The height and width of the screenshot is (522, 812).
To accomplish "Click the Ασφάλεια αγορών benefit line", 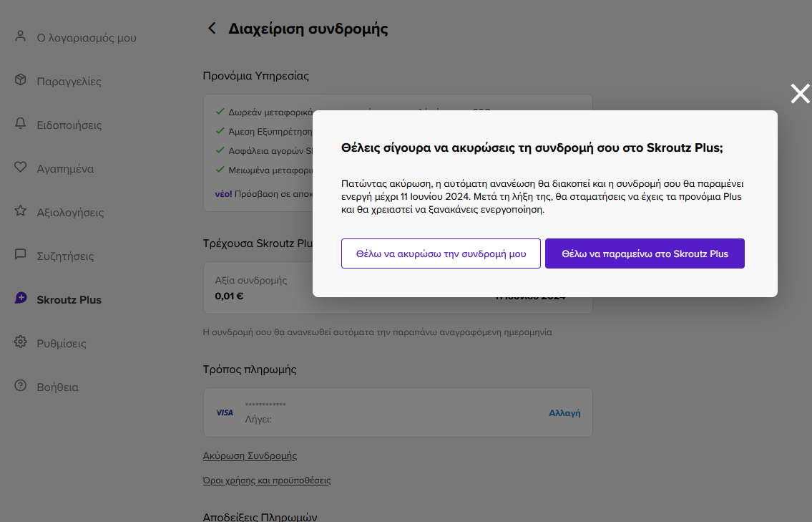I will (x=264, y=151).
